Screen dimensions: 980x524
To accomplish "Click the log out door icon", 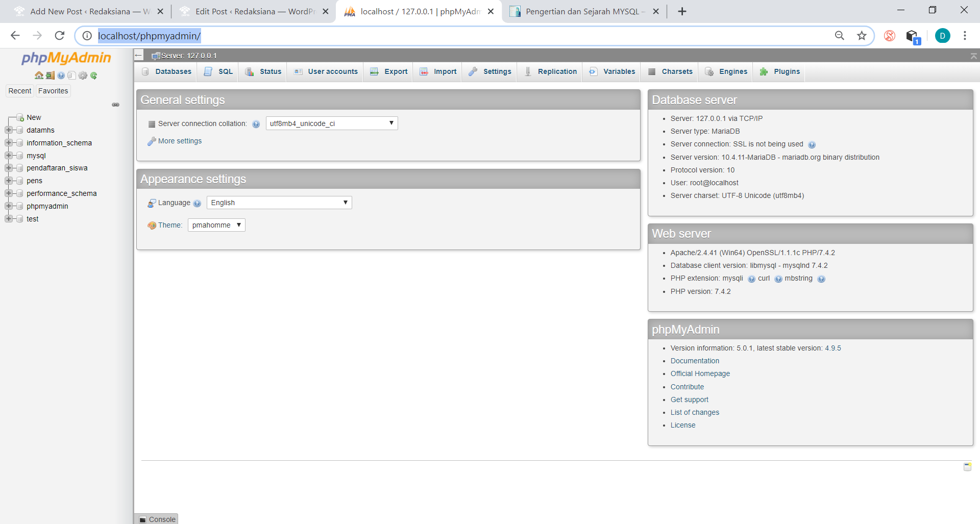I will click(x=50, y=76).
